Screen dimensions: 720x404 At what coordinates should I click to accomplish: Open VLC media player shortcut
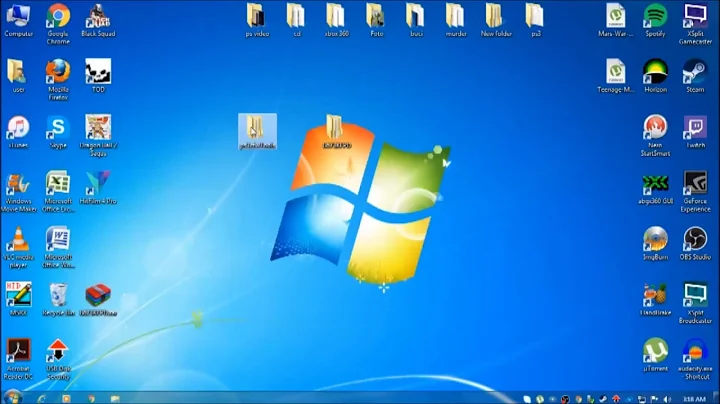[x=18, y=248]
